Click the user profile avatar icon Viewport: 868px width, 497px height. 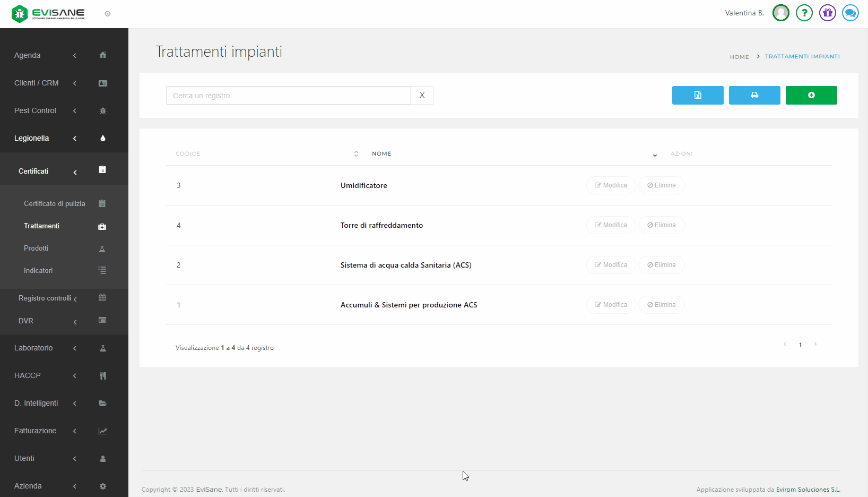pyautogui.click(x=780, y=13)
